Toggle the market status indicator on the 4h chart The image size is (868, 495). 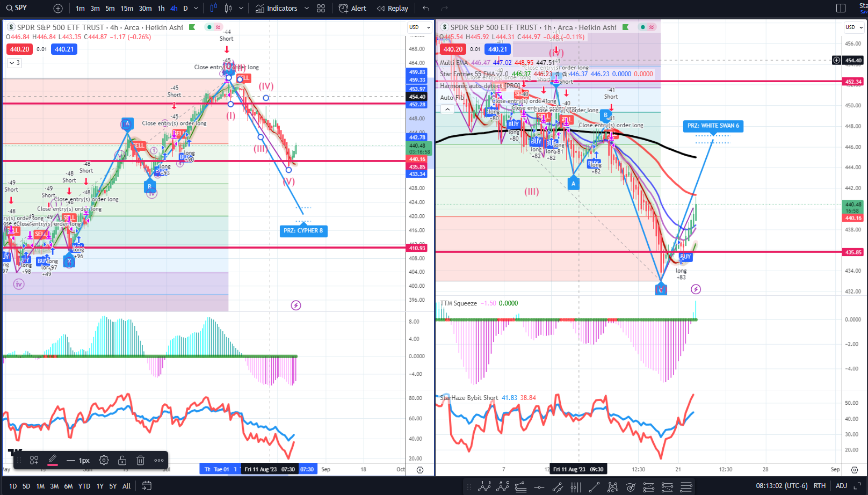[209, 27]
